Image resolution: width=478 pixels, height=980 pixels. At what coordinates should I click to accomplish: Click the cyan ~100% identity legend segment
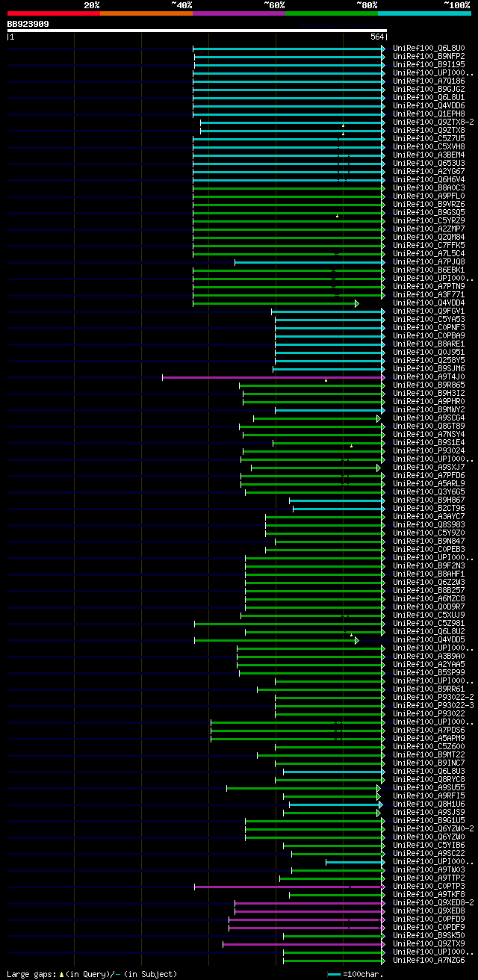424,13
